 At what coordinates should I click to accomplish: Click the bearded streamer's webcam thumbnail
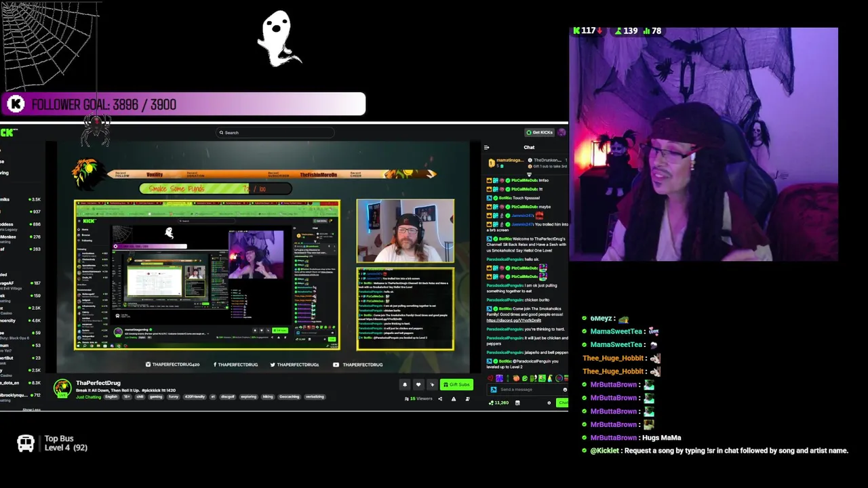pos(406,230)
